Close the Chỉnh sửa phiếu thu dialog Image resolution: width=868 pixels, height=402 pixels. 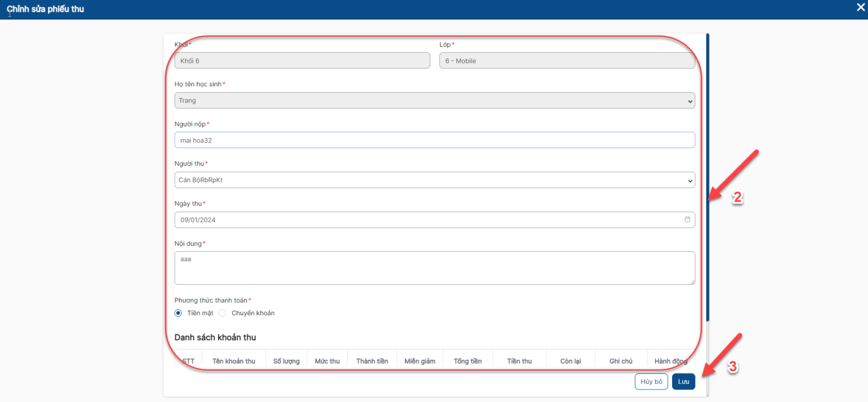coord(860,8)
